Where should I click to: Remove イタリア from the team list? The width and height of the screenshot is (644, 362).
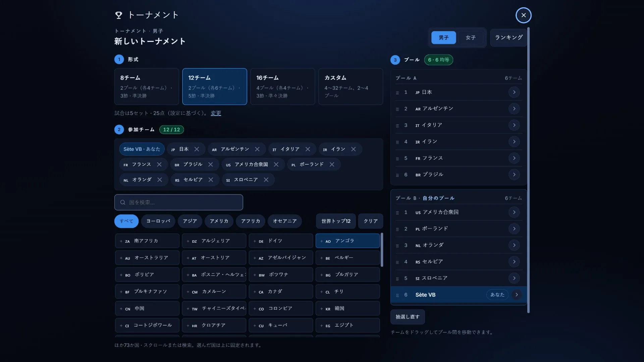point(308,149)
